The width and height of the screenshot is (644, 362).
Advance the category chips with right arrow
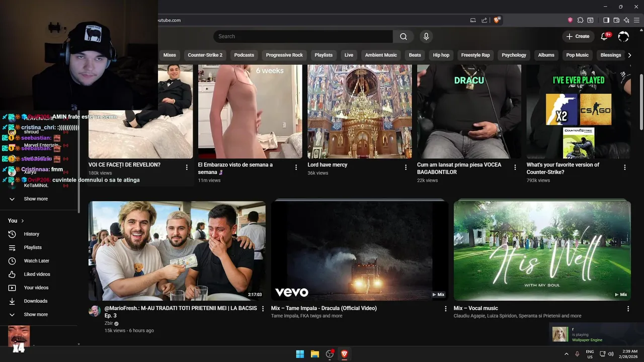(x=629, y=55)
